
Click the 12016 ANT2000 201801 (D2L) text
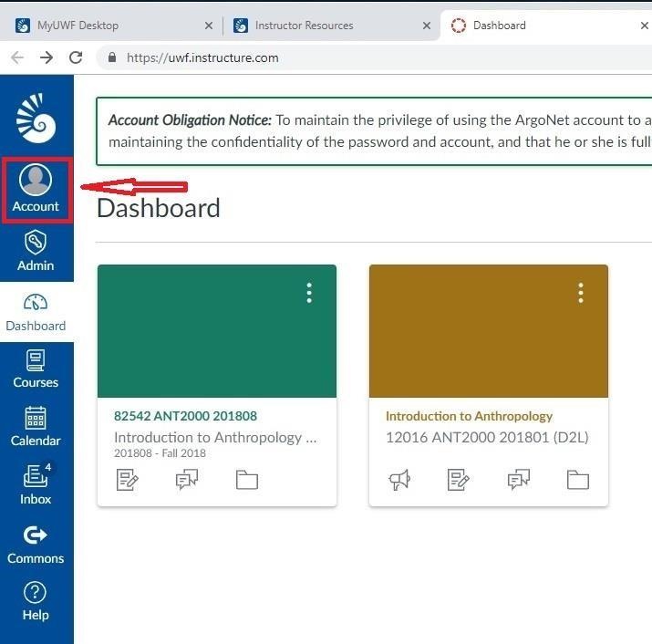[487, 437]
